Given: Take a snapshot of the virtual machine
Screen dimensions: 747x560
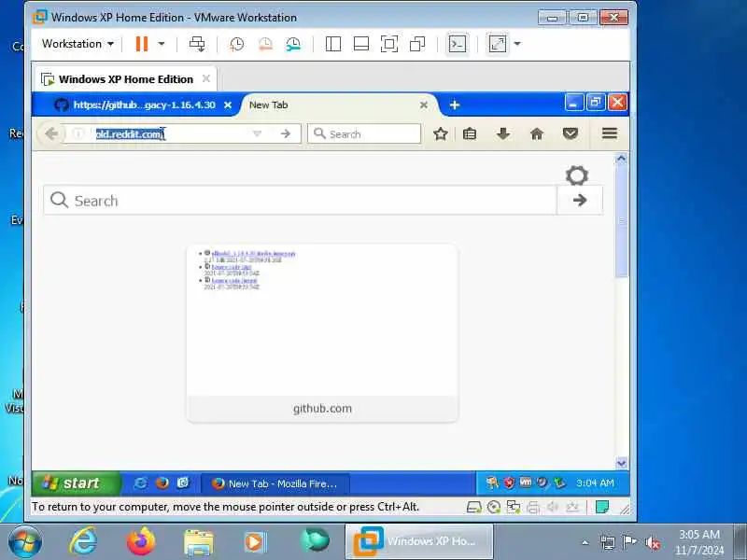Looking at the screenshot, I should tap(237, 44).
